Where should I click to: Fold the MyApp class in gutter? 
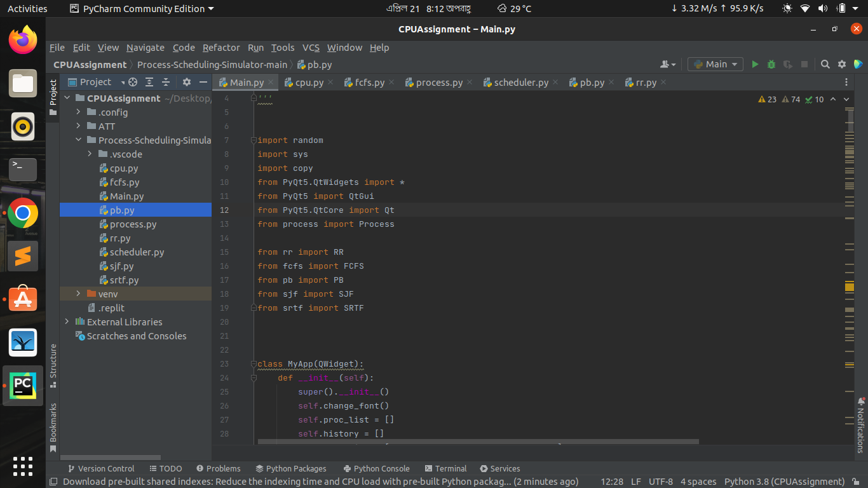pos(254,364)
